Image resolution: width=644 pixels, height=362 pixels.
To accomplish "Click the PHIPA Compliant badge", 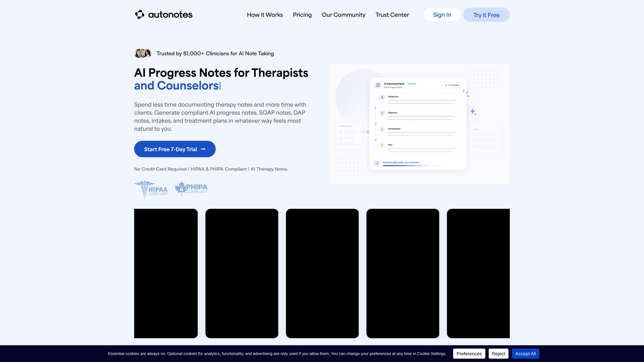I will (191, 189).
